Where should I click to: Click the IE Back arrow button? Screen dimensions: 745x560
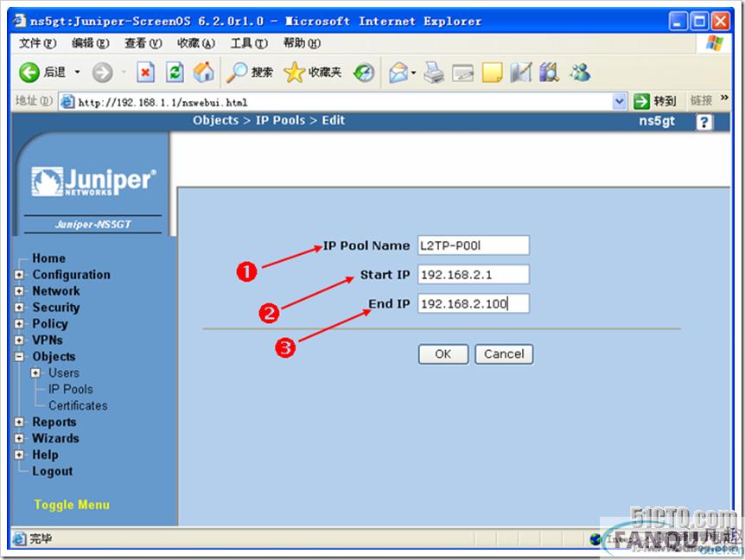click(x=29, y=73)
